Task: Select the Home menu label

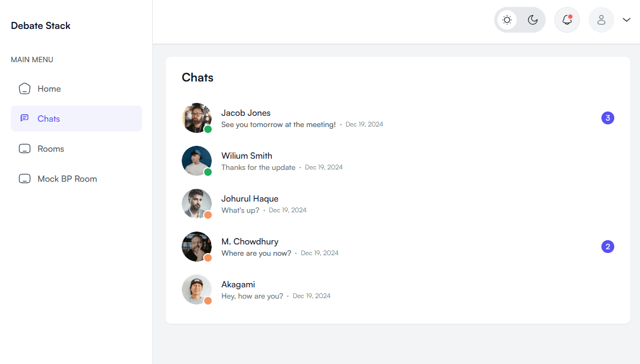Action: click(x=49, y=89)
